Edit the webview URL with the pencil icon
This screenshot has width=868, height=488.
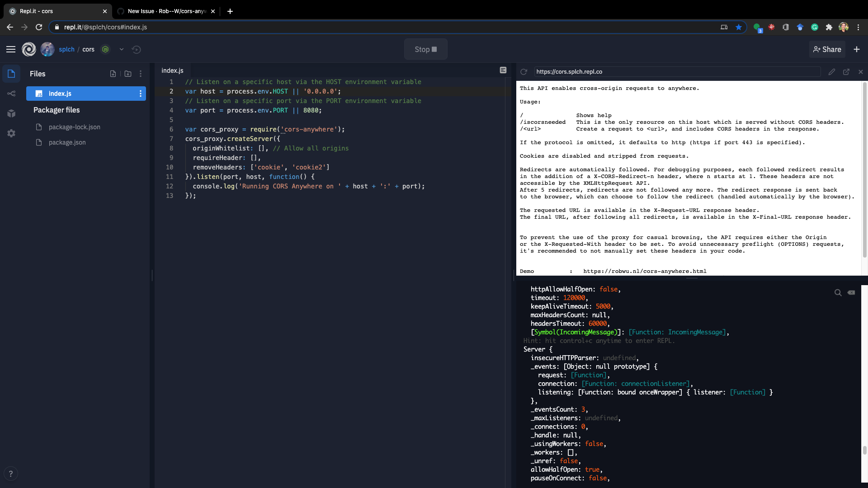pyautogui.click(x=832, y=72)
